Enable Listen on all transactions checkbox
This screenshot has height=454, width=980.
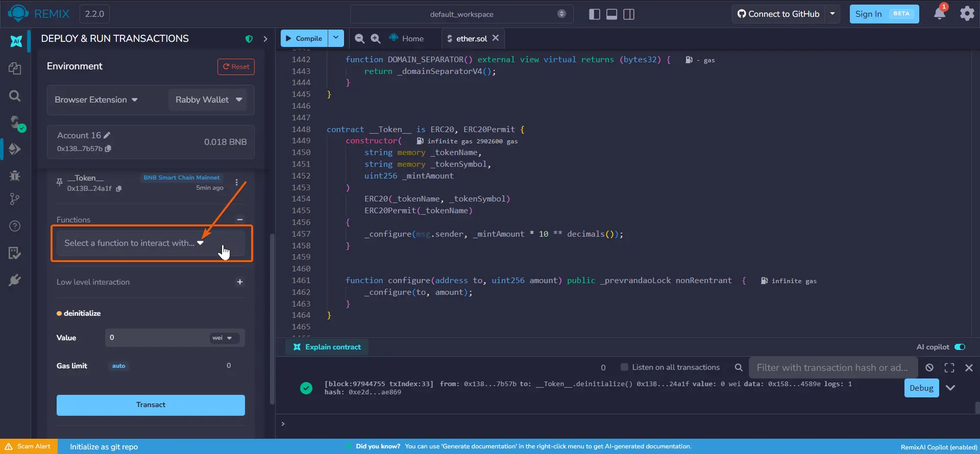pos(624,367)
